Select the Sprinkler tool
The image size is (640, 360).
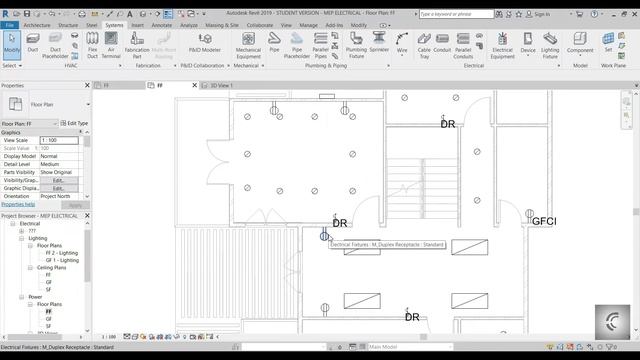(379, 43)
